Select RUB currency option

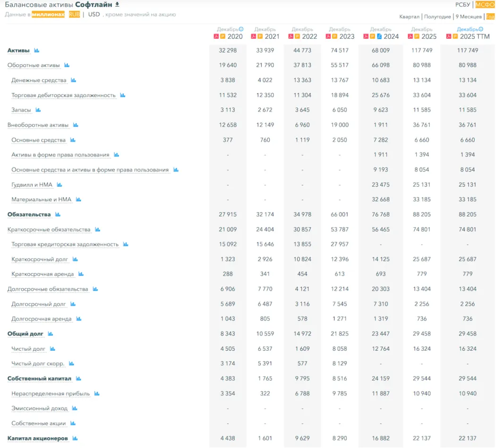coord(74,15)
